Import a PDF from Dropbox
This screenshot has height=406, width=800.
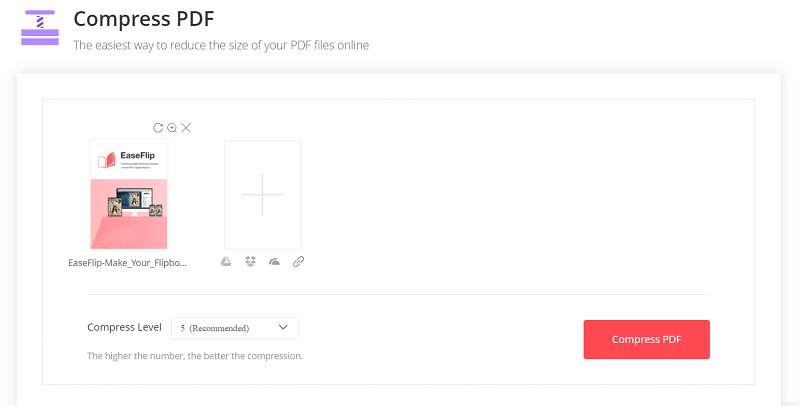(x=250, y=262)
